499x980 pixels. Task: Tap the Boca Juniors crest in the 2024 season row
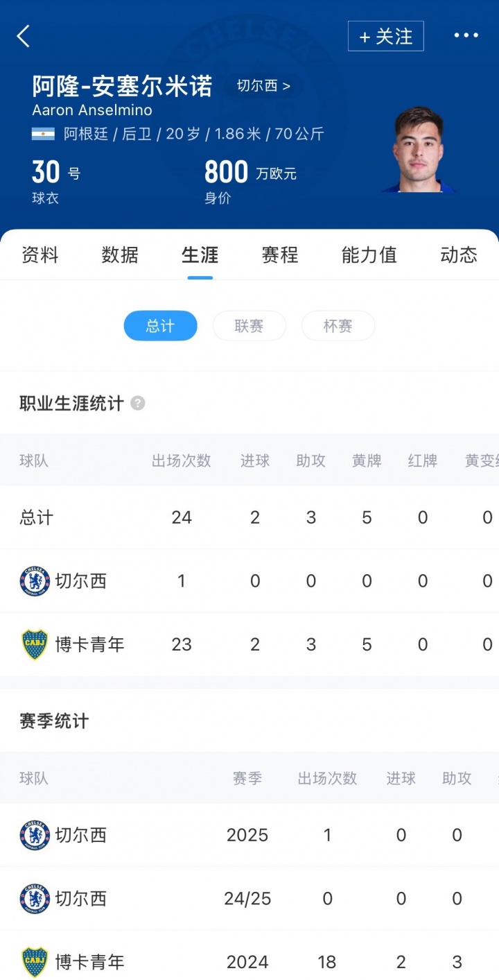[x=35, y=962]
